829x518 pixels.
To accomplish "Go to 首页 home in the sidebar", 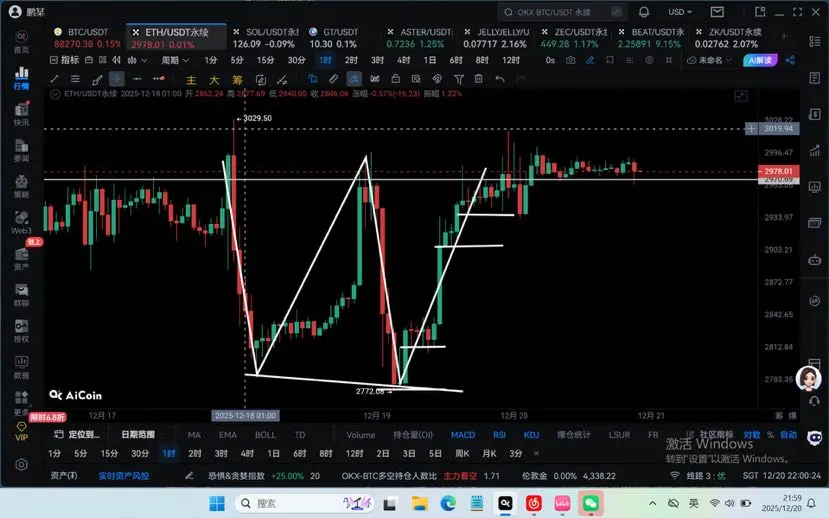I will coord(21,42).
